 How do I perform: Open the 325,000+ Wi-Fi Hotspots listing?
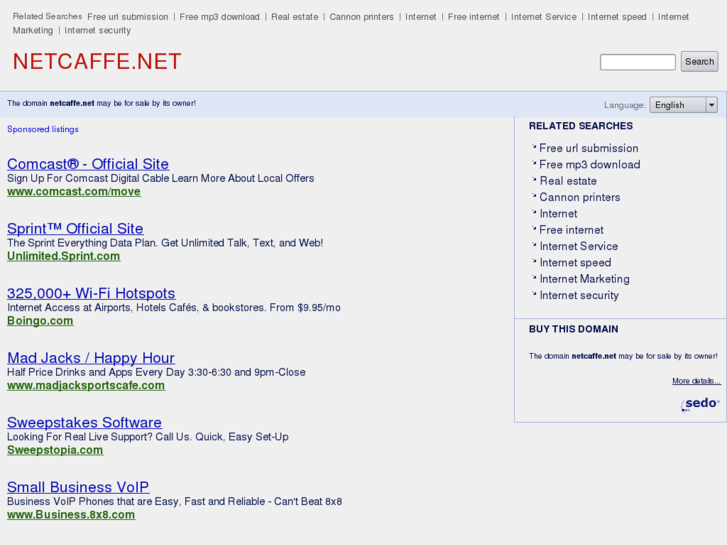point(91,293)
